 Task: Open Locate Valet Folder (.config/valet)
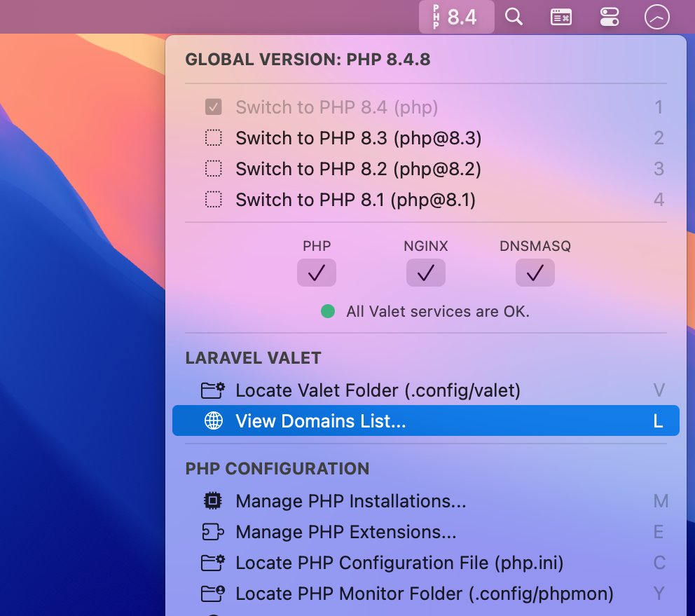point(425,390)
